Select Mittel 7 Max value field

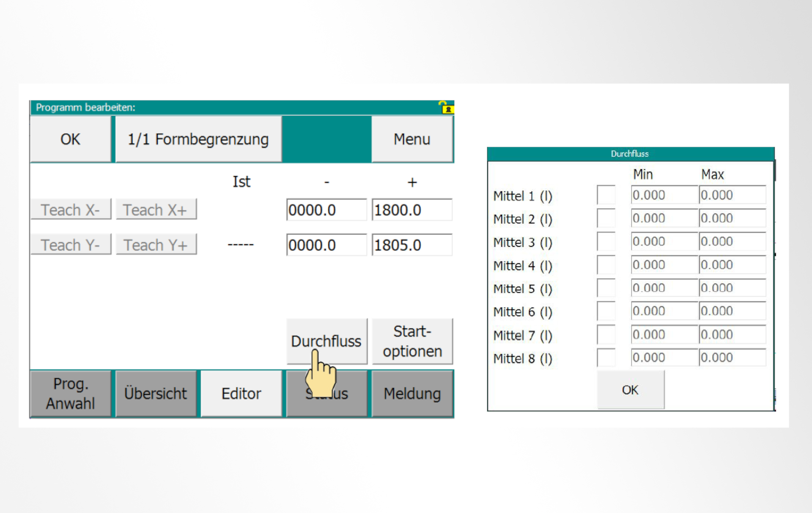click(x=732, y=334)
